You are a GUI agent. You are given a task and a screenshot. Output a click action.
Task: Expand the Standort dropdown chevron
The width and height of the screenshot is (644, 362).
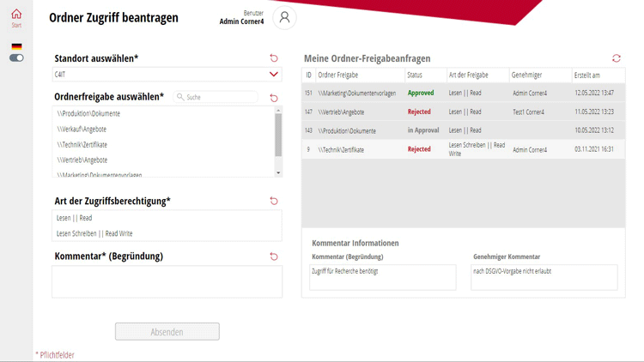click(x=274, y=75)
